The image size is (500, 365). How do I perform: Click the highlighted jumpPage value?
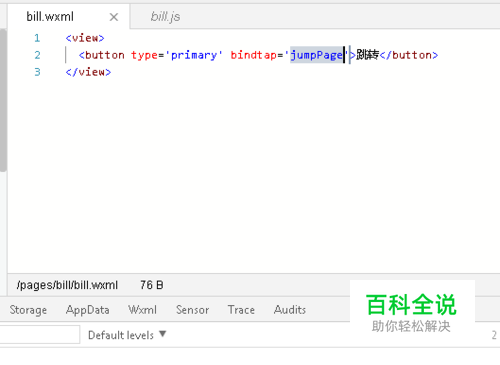(x=316, y=55)
